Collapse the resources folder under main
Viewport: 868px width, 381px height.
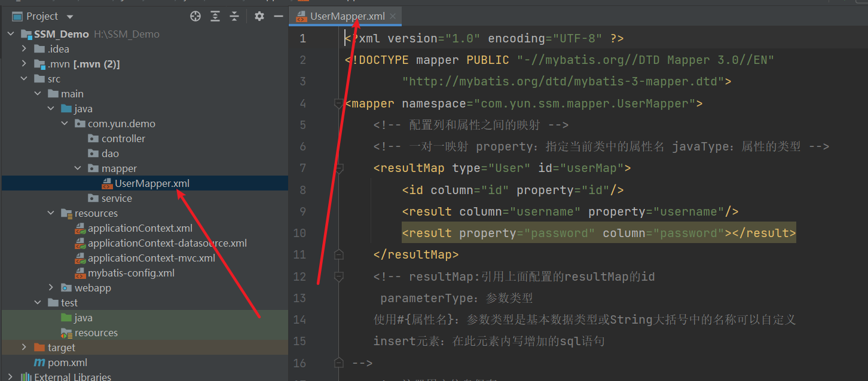coord(51,213)
